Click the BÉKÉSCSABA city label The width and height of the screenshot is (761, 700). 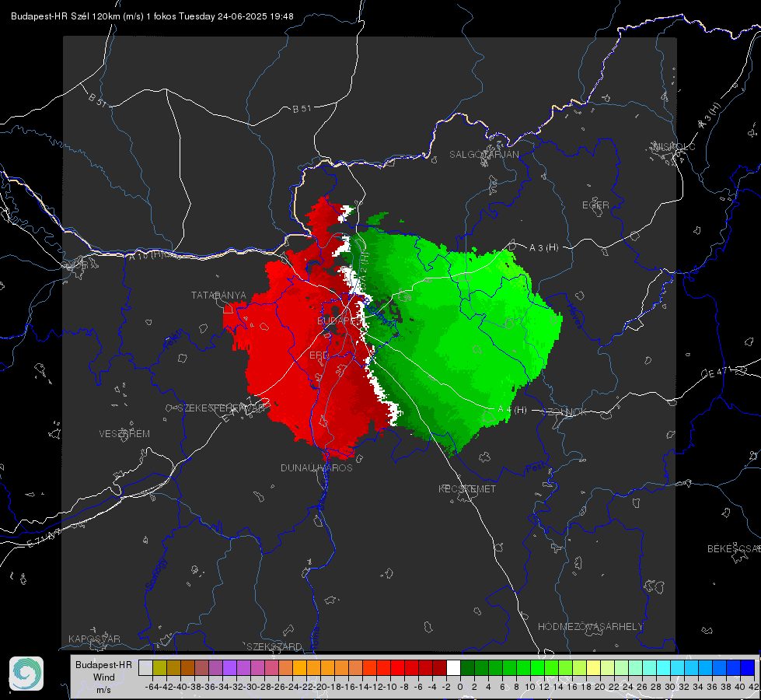pyautogui.click(x=734, y=549)
